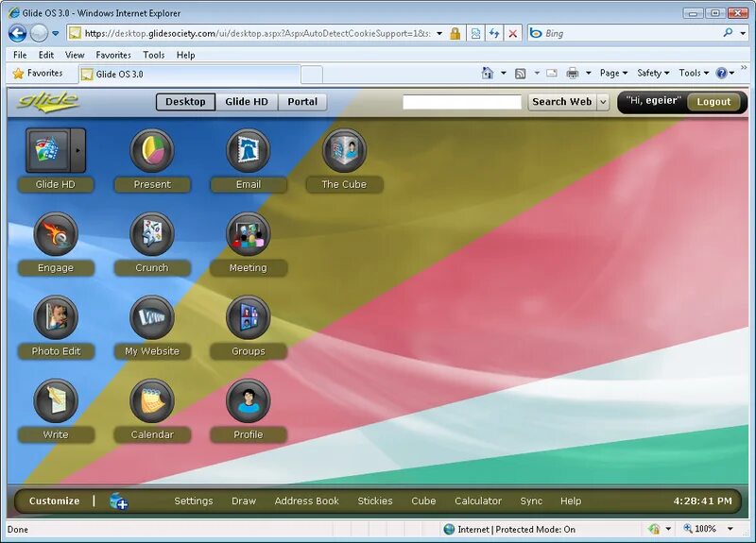
Task: Open the Tools menu in menu bar
Action: (154, 55)
